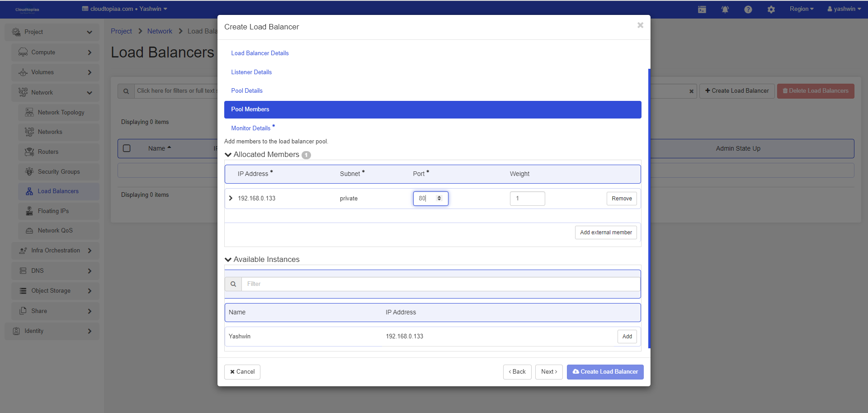Open Security Groups in sidebar
Screen dimensions: 868x413
tap(58, 172)
